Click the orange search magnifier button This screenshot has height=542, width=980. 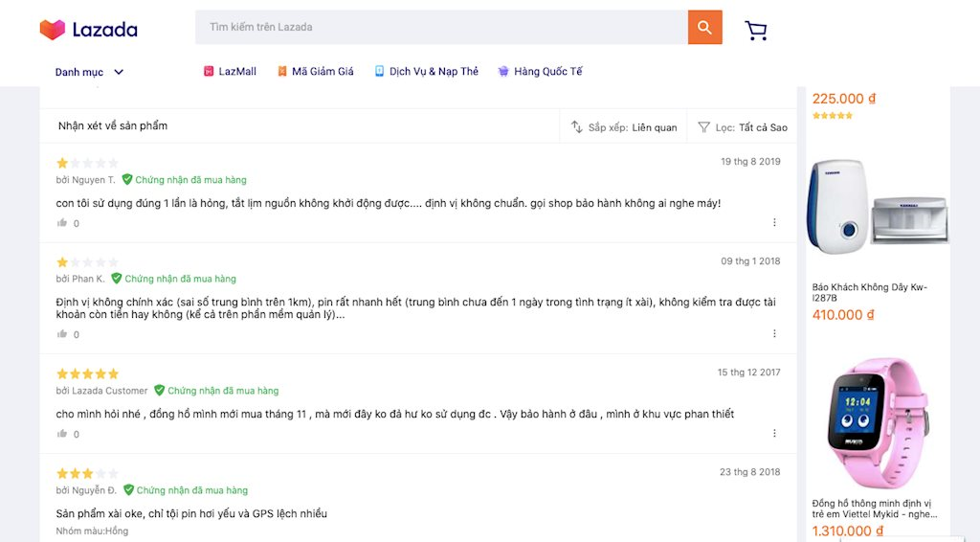pyautogui.click(x=704, y=28)
